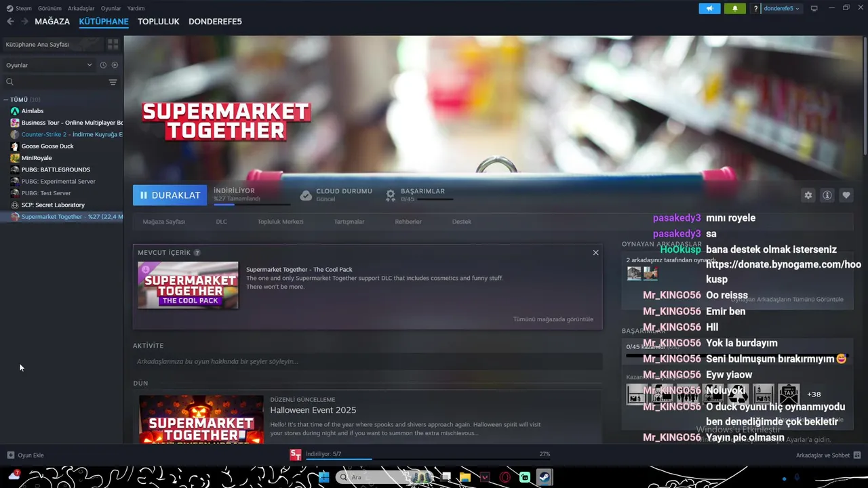Pause the download with the Duraklat button

pyautogui.click(x=170, y=195)
